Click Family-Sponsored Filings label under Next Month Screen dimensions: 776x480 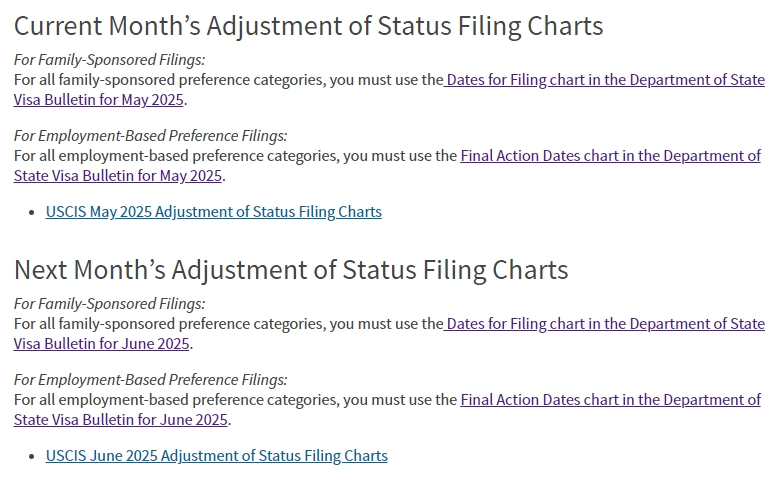click(x=109, y=303)
